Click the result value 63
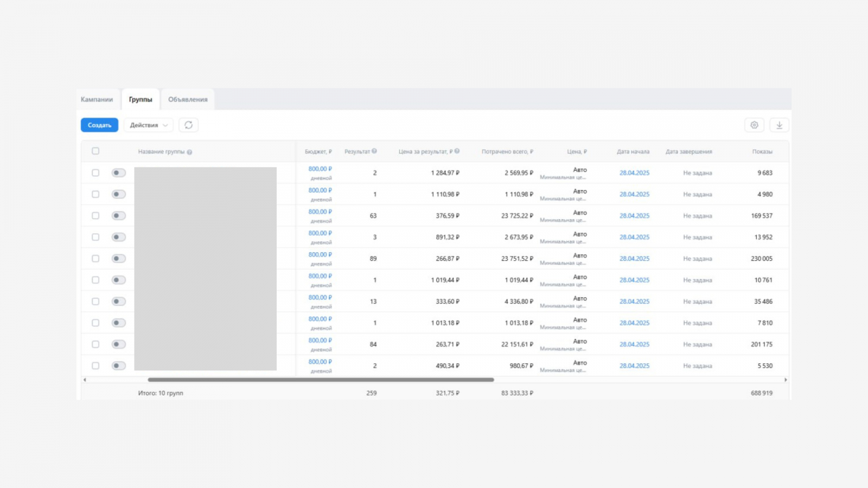Image resolution: width=868 pixels, height=488 pixels. [x=373, y=216]
